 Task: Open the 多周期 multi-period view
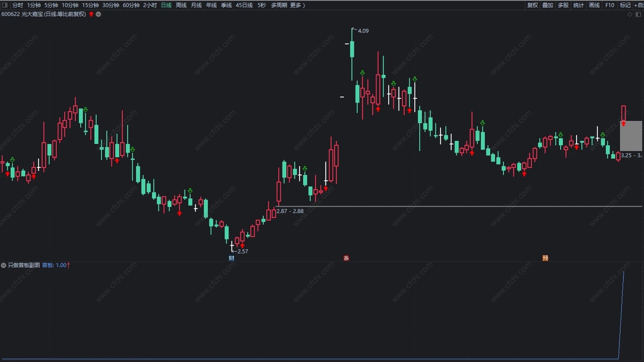[279, 5]
